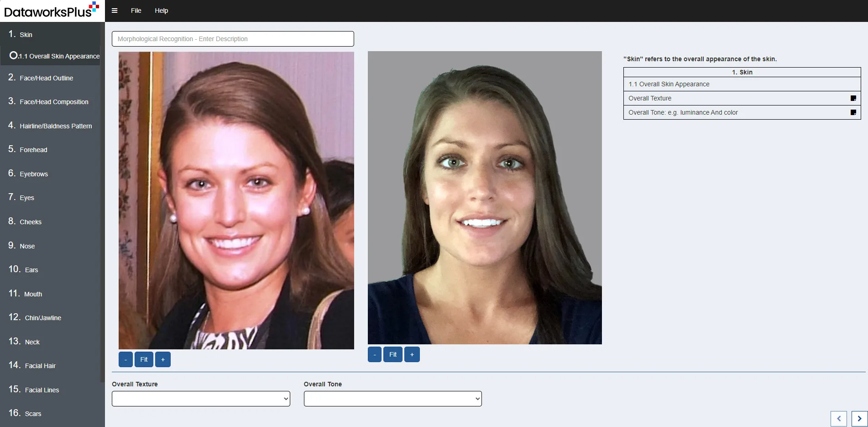Image resolution: width=868 pixels, height=427 pixels.
Task: Zoom in the left photo
Action: click(163, 359)
